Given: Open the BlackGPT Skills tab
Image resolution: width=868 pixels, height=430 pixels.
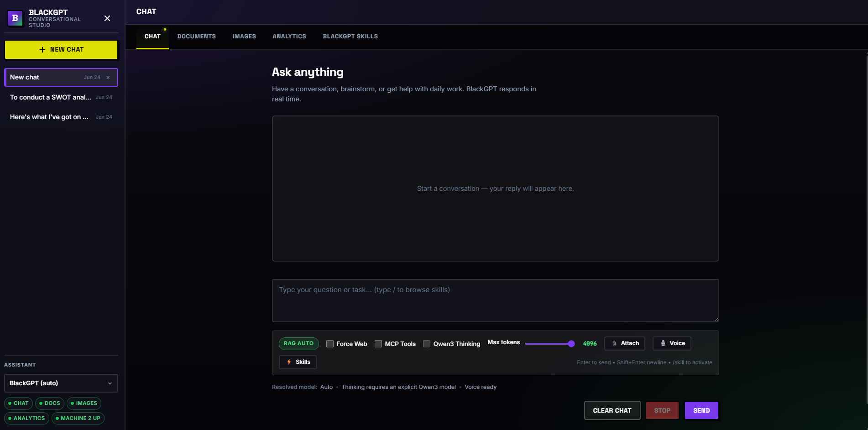Looking at the screenshot, I should click(x=350, y=37).
